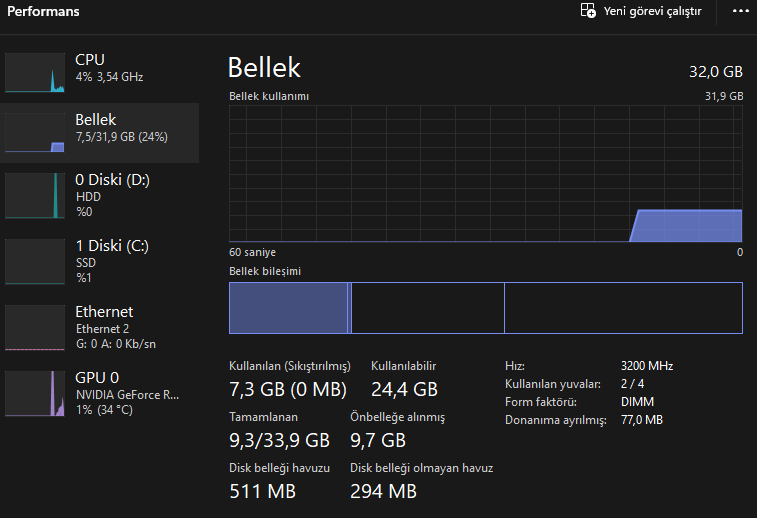Open the GPU 0 NVIDIA GeForce entry
The width and height of the screenshot is (757, 518).
125,392
